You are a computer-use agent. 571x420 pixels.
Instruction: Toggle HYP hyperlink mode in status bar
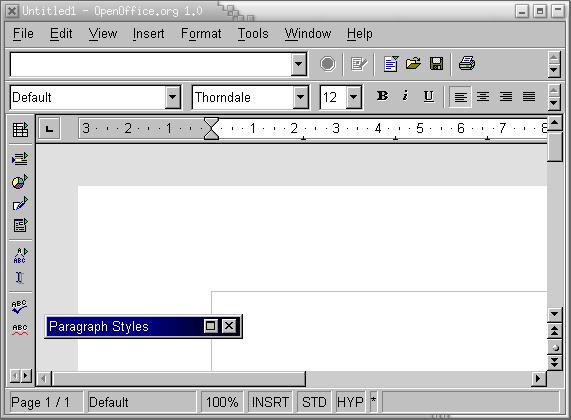coord(350,402)
